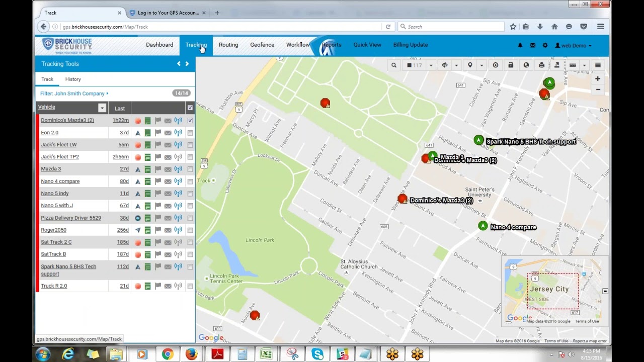Expand the location pin dropdown arrow
Screen dimensions: 644x362
(481, 65)
